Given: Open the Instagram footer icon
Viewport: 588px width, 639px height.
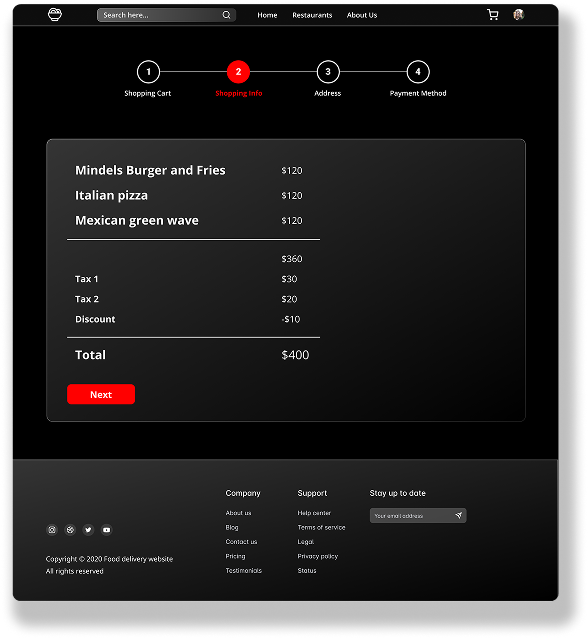Looking at the screenshot, I should (x=52, y=530).
